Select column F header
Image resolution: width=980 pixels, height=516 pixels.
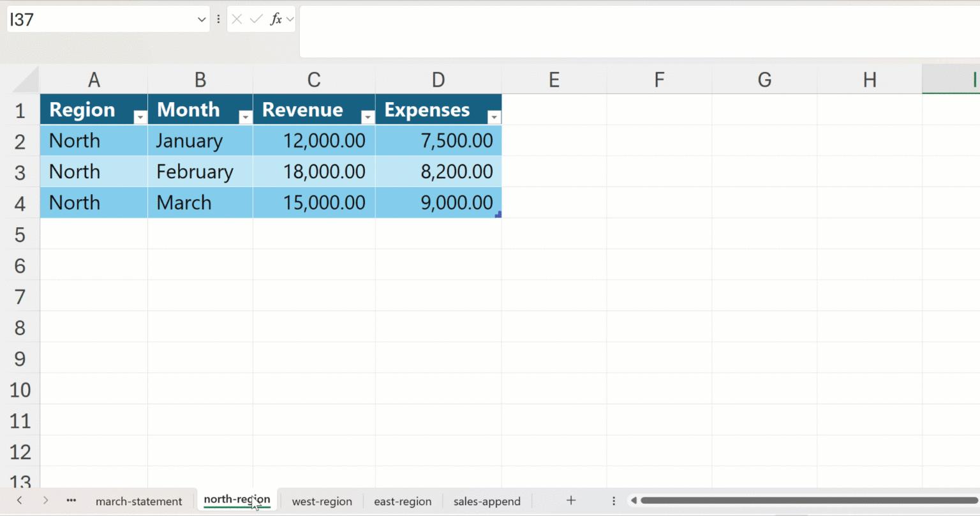click(659, 80)
